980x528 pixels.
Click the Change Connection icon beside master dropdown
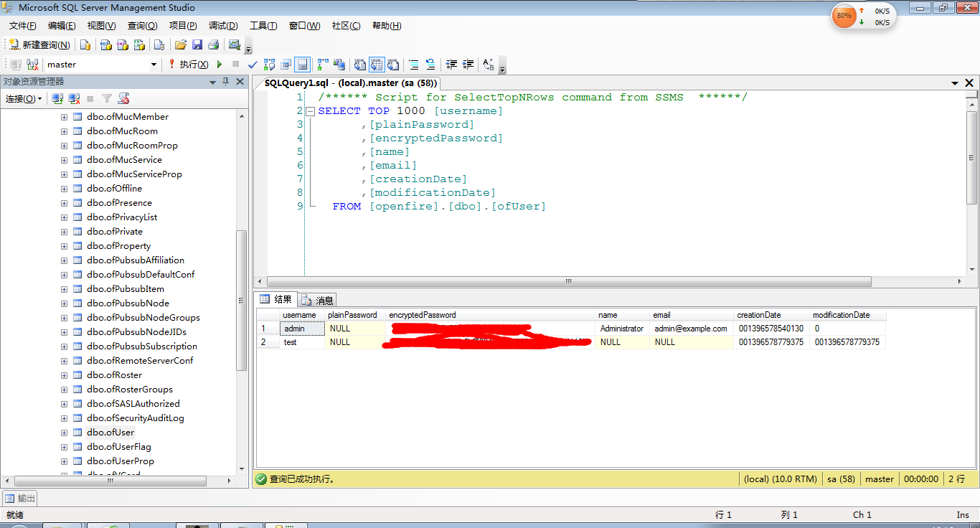tap(32, 65)
